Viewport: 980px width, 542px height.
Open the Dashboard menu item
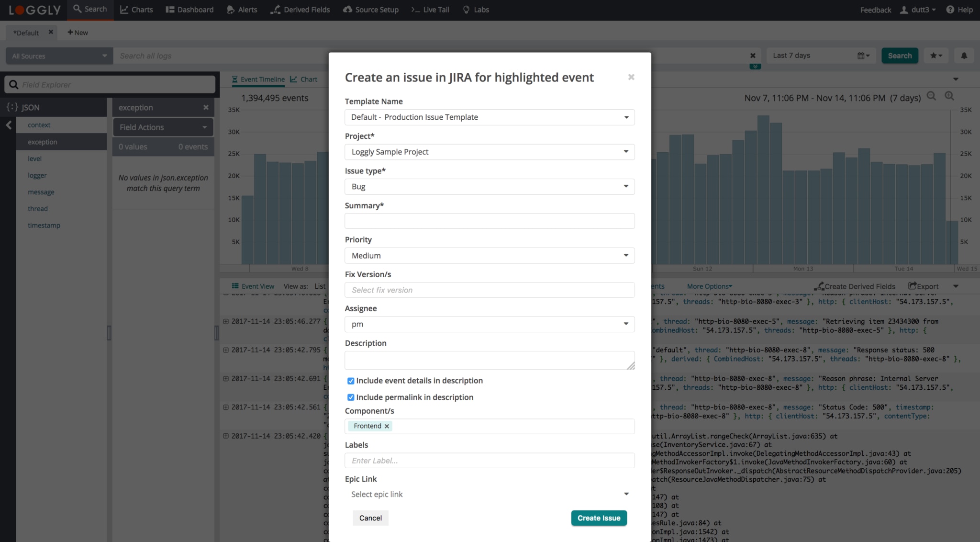tap(190, 10)
